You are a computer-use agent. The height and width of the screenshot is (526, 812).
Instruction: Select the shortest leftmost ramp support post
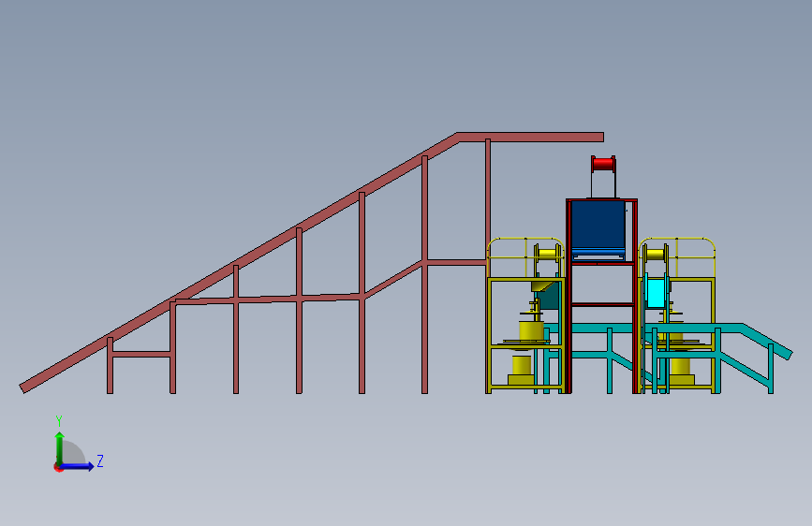110,366
